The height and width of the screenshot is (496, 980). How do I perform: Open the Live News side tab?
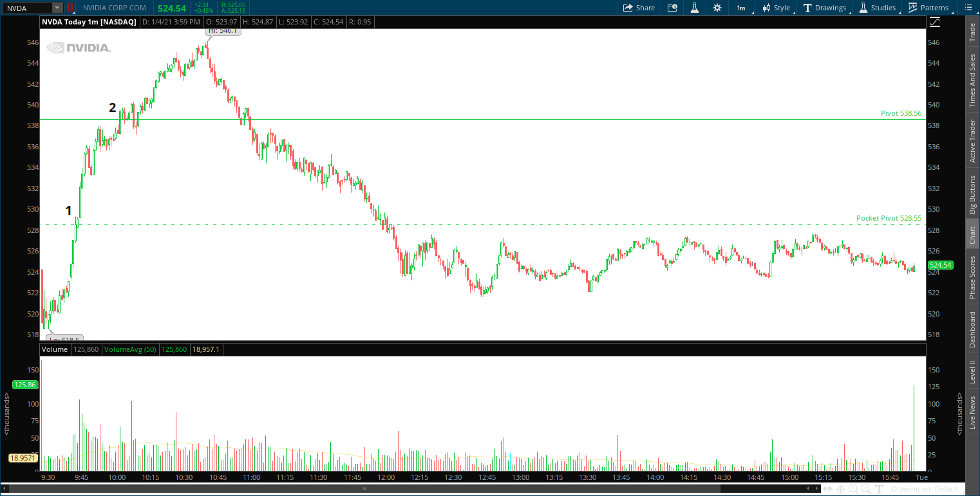[x=972, y=413]
